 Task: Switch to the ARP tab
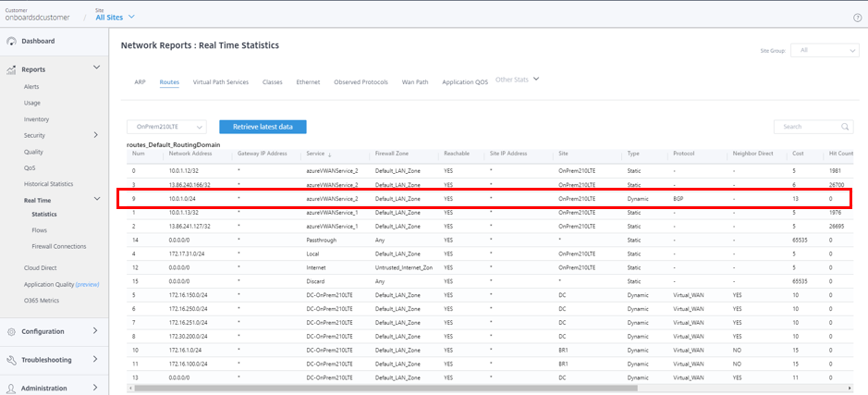(x=141, y=82)
